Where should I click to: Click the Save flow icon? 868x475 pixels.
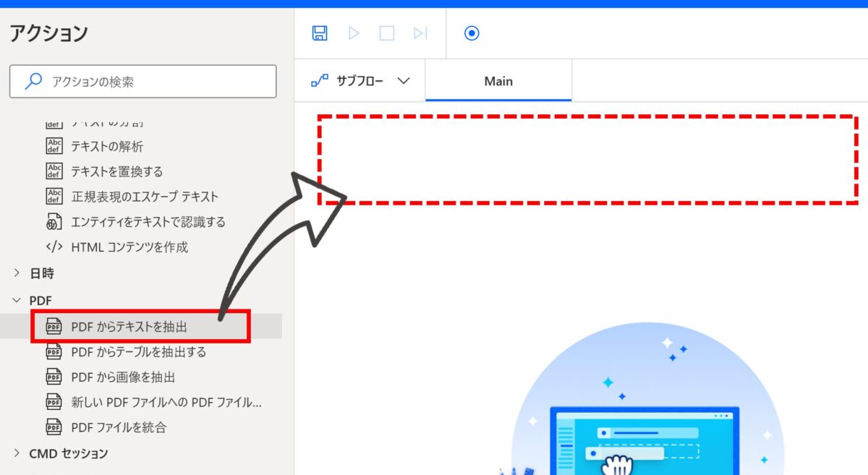pos(318,33)
